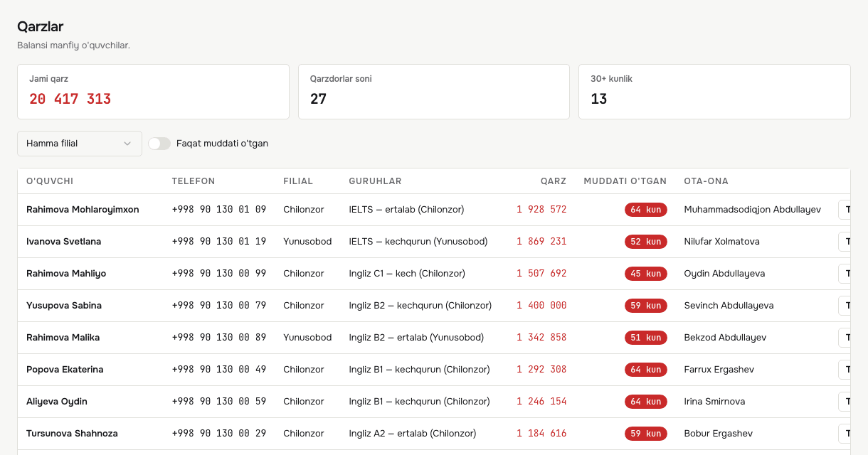Click the action button in Yusupova Sabina's row
The height and width of the screenshot is (455, 868).
(x=845, y=306)
